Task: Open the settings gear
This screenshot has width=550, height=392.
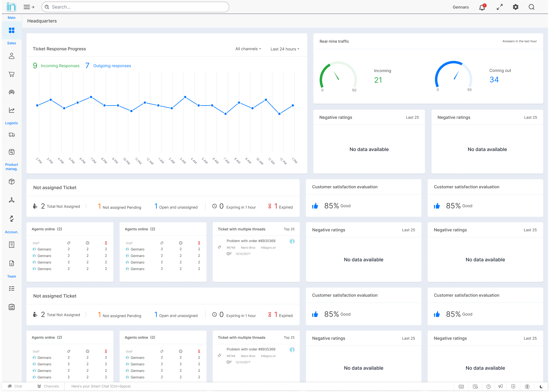Action: pos(516,7)
